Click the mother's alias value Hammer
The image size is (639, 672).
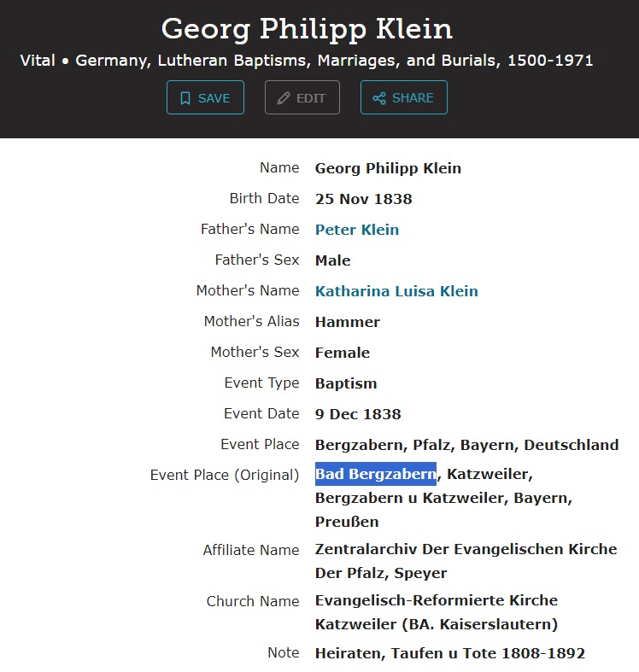coord(347,322)
